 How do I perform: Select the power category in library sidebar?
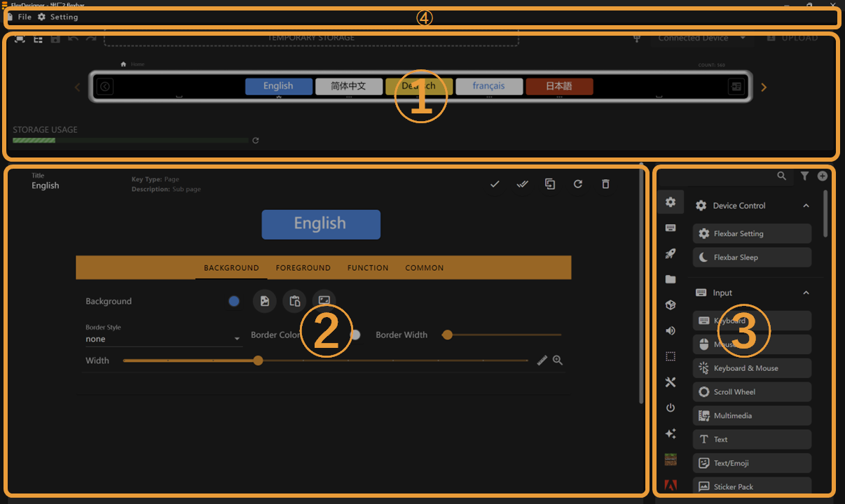[671, 408]
